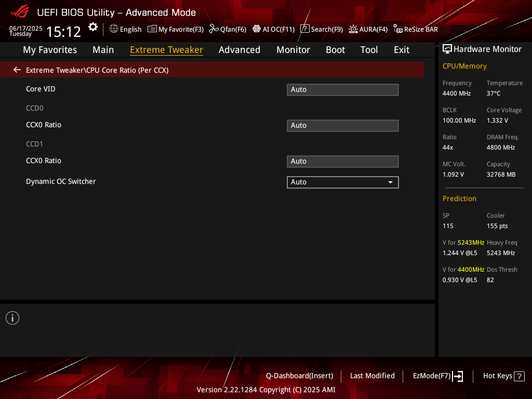Open Qfan(F6) fan control icon

(x=214, y=29)
